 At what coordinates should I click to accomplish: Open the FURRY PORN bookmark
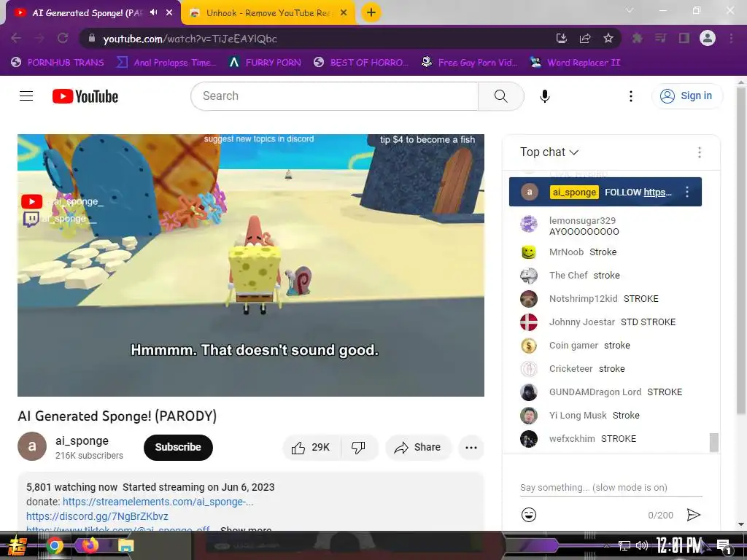[266, 63]
